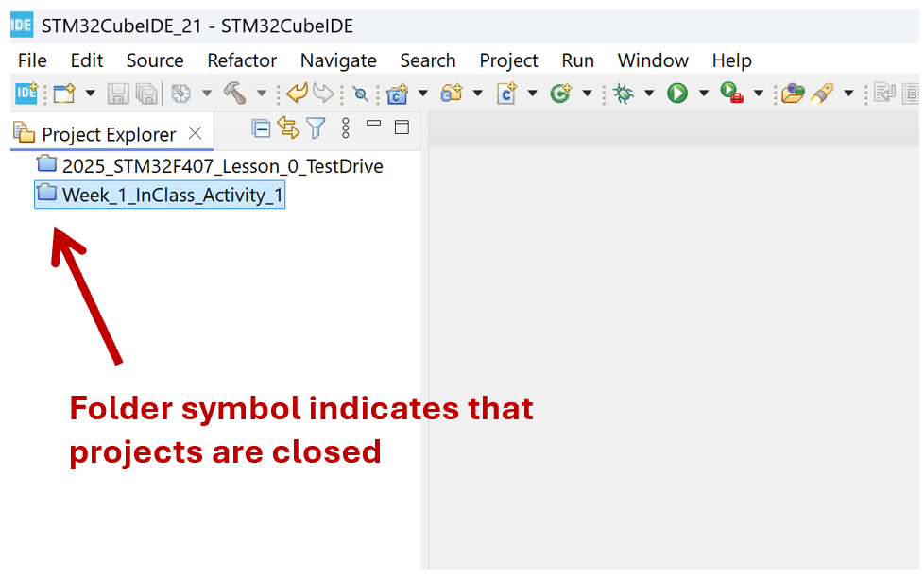The image size is (924, 579).
Task: Click the Save floppy disk icon
Action: point(118,94)
